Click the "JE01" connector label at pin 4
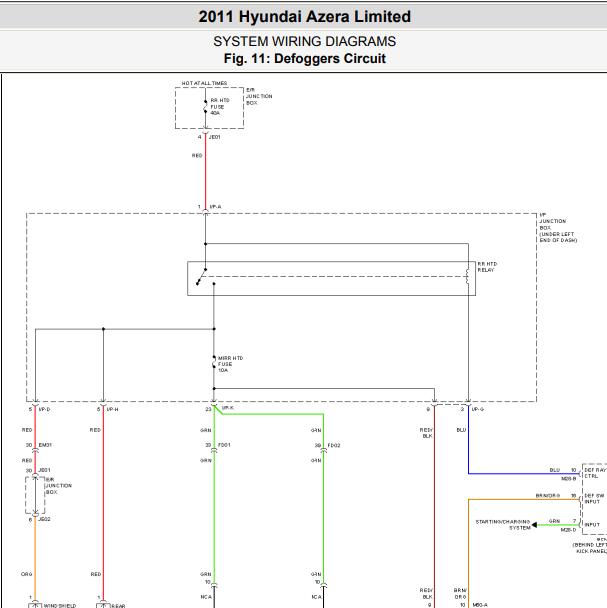This screenshot has height=608, width=607. point(214,137)
